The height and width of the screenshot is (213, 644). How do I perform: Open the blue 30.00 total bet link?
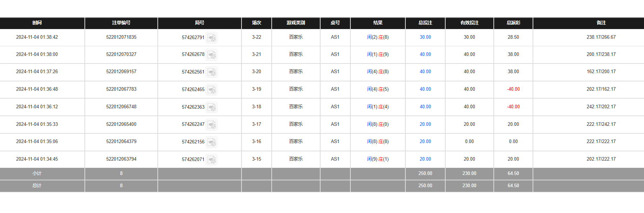(x=425, y=37)
